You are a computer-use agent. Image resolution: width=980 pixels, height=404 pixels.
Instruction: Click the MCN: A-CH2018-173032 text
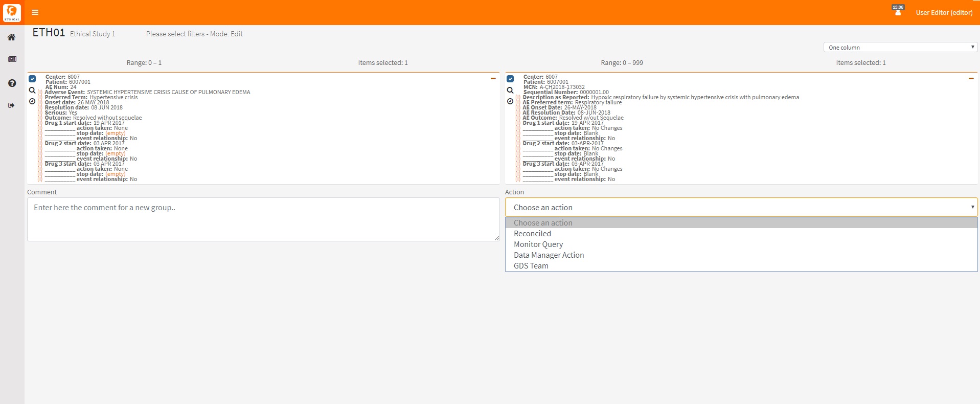(554, 87)
